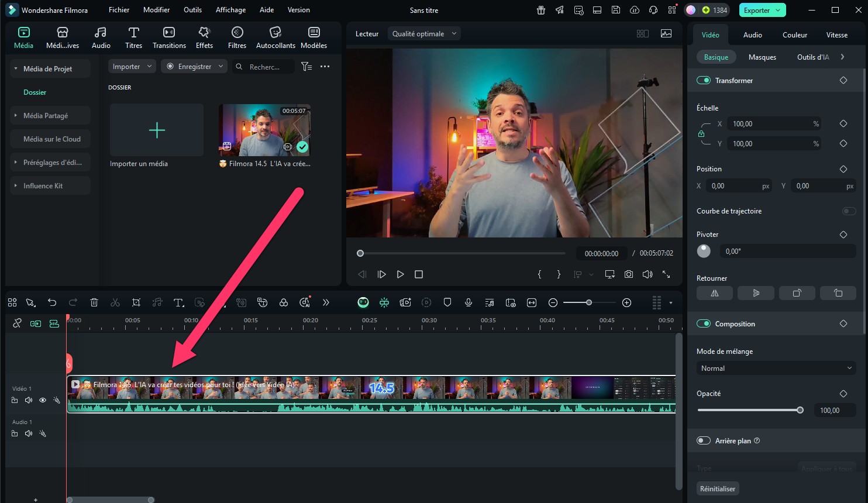Add text with the T tool icon
The height and width of the screenshot is (503, 868).
(x=178, y=302)
